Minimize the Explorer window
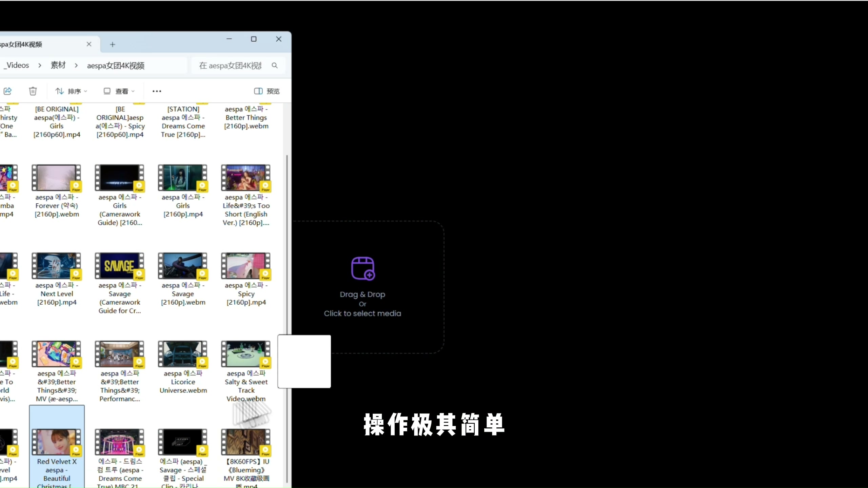 tap(229, 39)
